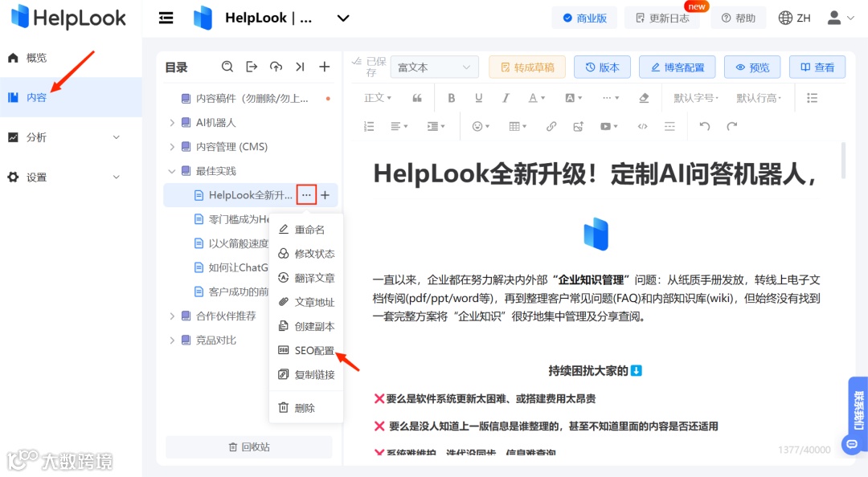868x477 pixels.
Task: Open the 富文本 editor mode dropdown
Action: (x=434, y=67)
